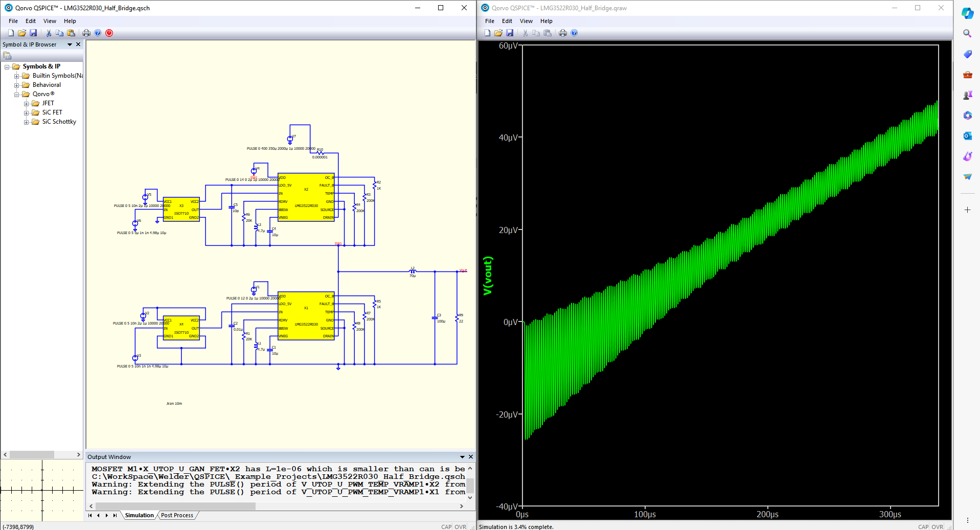Close the Output Window panel
Viewport: 980px width, 530px height.
click(471, 457)
